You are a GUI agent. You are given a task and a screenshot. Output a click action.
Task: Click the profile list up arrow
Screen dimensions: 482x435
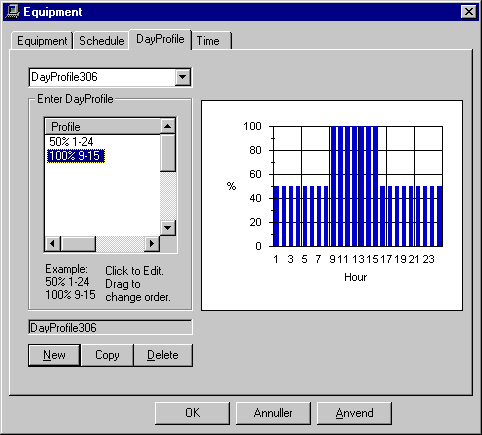click(168, 126)
